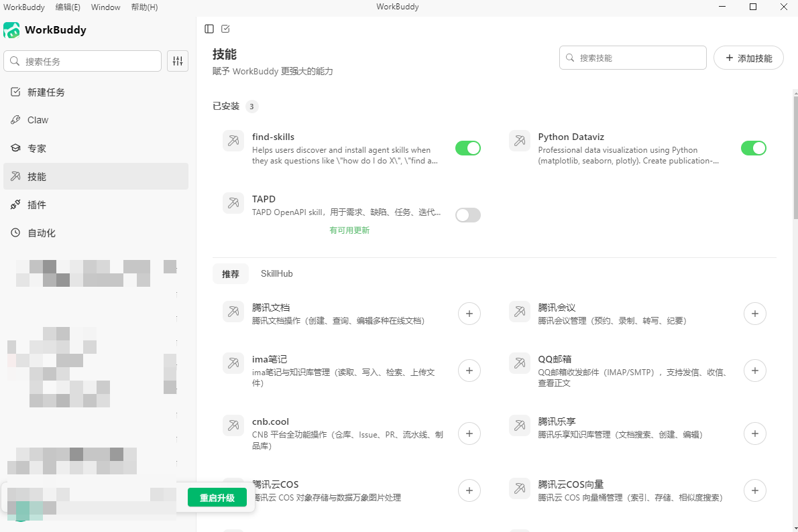Click the 腾讯文档 skill icon

233,312
